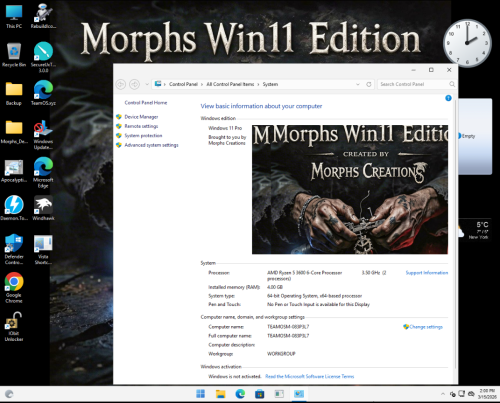Viewport: 500px width, 403px height.
Task: Launch File Explorer from the taskbar
Action: (x=220, y=394)
